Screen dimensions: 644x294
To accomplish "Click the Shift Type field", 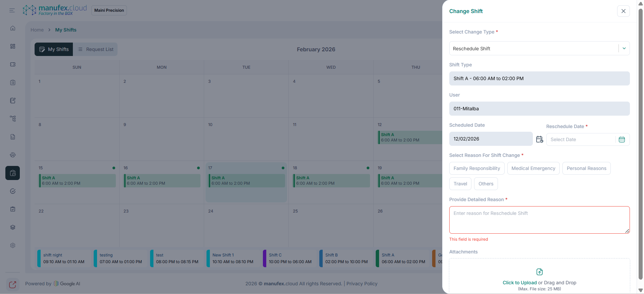I will 539,78.
